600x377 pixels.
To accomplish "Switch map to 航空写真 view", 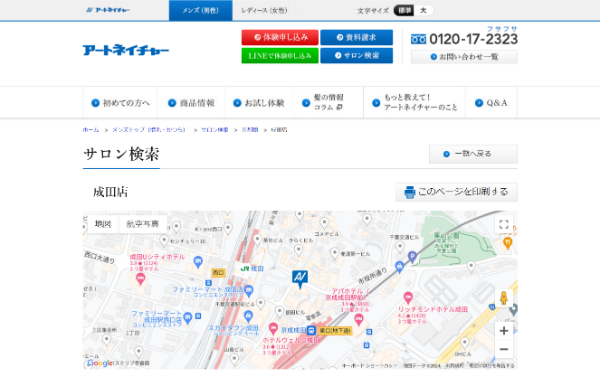I will (x=143, y=224).
